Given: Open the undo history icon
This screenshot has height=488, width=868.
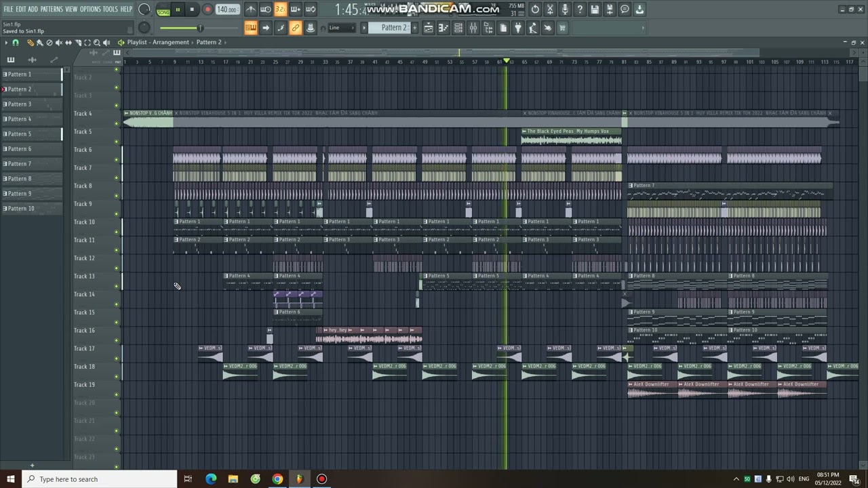Looking at the screenshot, I should point(535,9).
